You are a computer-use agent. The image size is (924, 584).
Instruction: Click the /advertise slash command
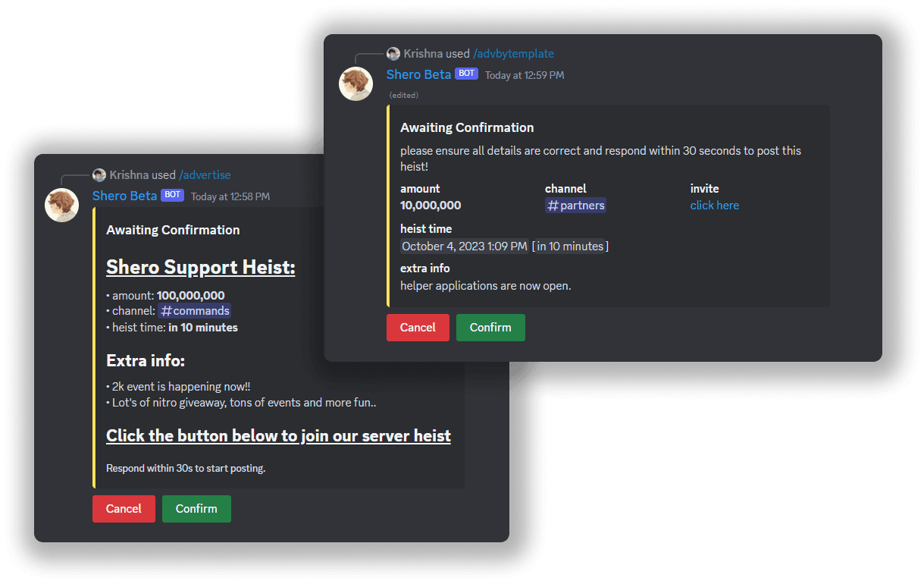tap(205, 175)
